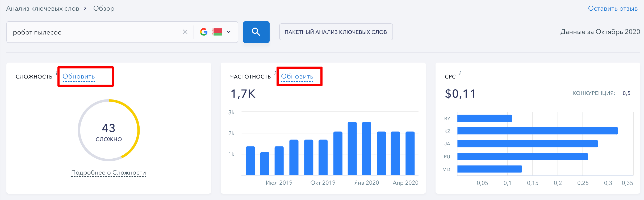The width and height of the screenshot is (644, 200).
Task: Click the Окт 2019 axis label
Action: click(323, 183)
